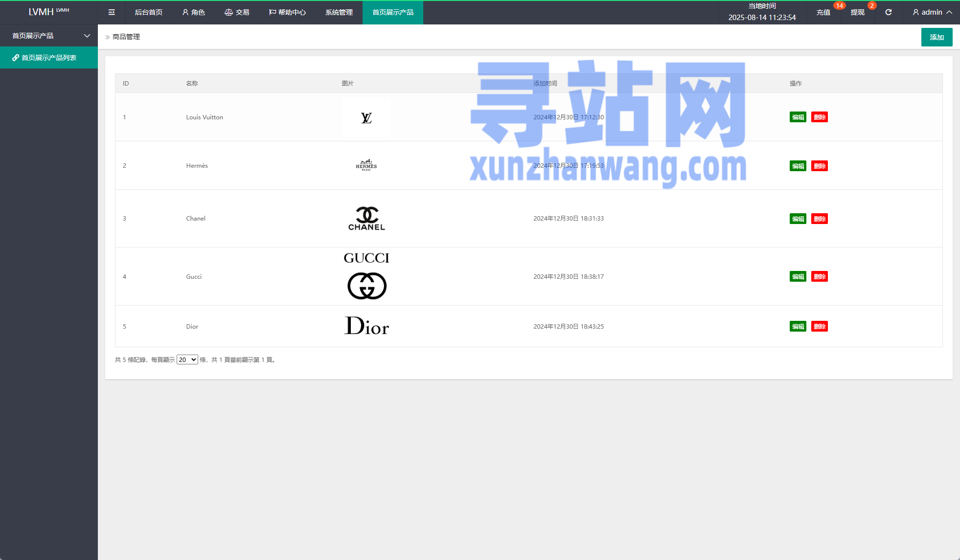The image size is (960, 560).
Task: Click the refresh icon in top bar
Action: click(x=889, y=12)
